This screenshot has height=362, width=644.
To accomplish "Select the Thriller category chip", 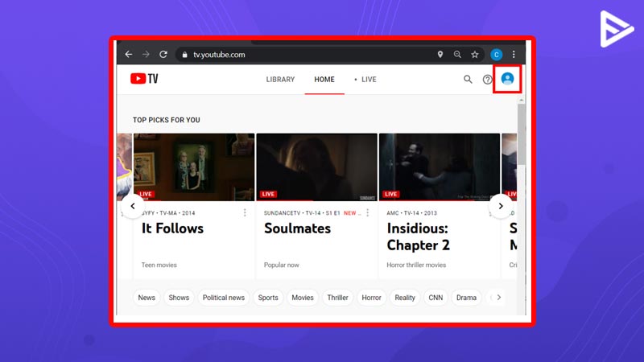I will coord(337,298).
